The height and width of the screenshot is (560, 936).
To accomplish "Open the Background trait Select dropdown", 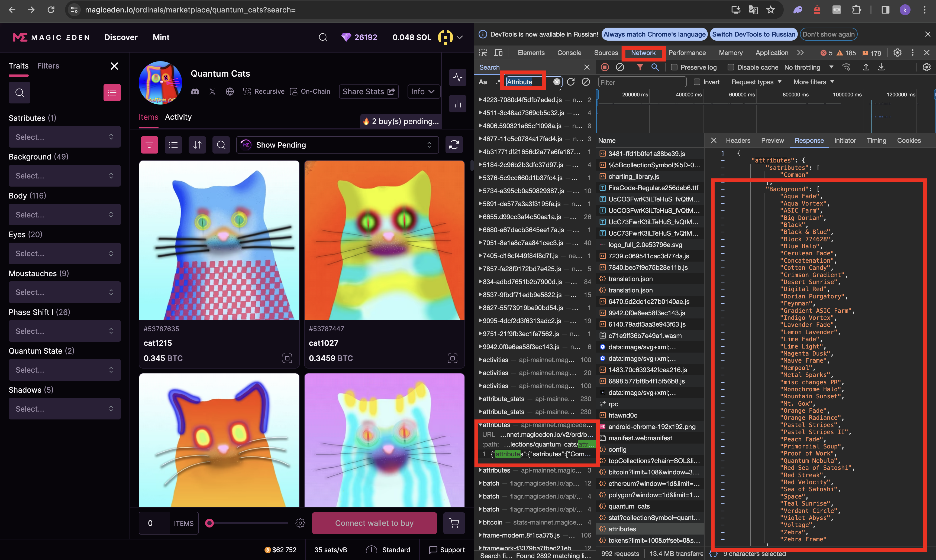I will click(x=64, y=176).
